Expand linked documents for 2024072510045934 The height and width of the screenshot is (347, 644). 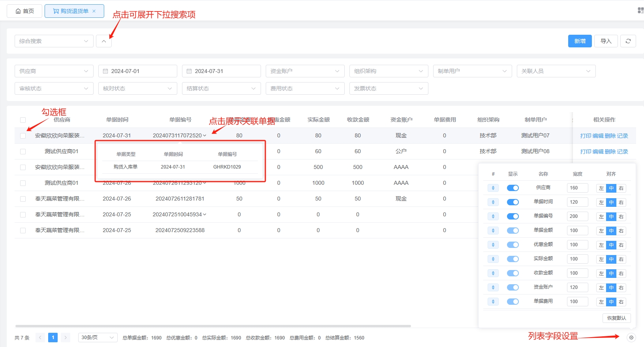[205, 214]
